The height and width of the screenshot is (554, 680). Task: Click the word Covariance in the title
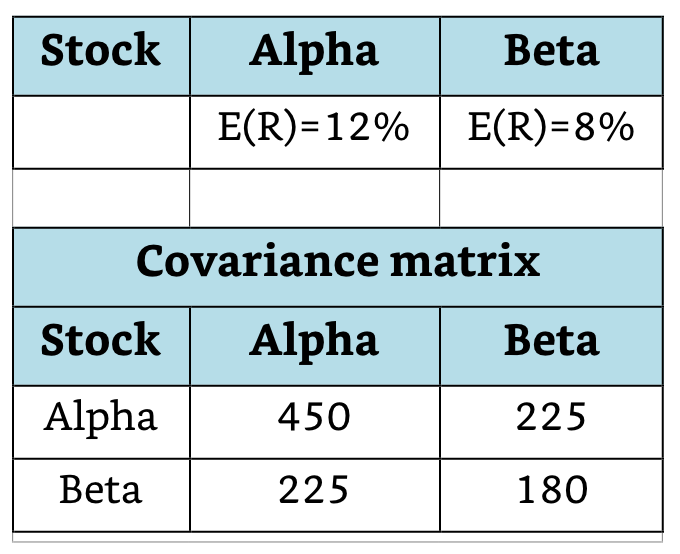(248, 262)
